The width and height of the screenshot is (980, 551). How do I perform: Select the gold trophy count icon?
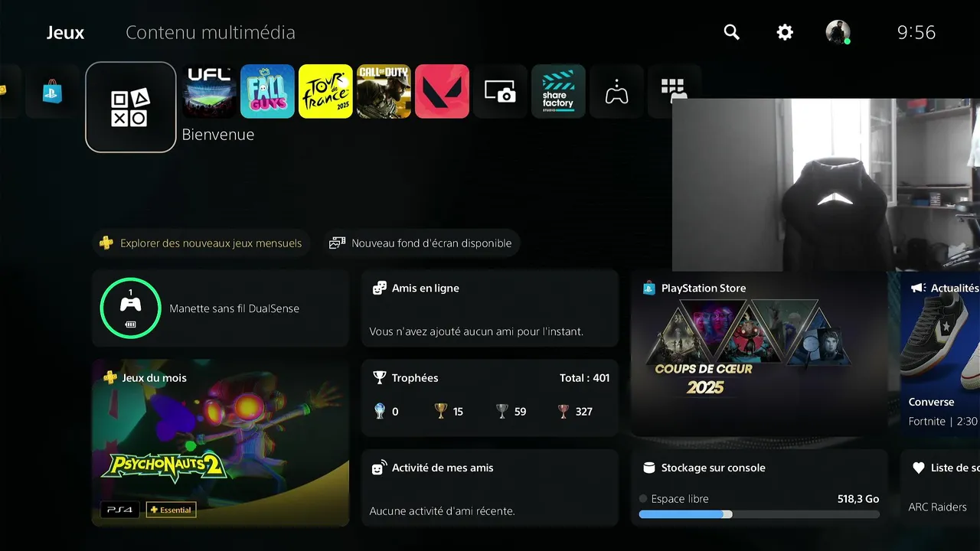[x=440, y=411]
